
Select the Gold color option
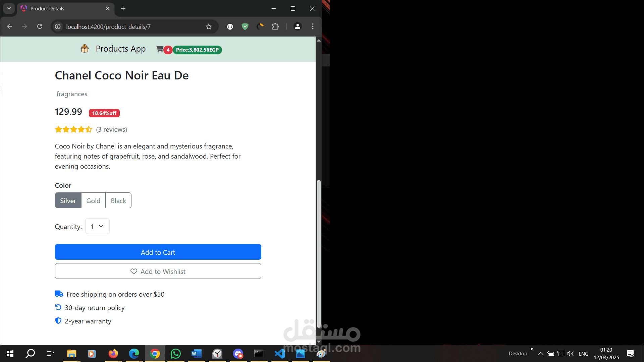click(x=93, y=200)
